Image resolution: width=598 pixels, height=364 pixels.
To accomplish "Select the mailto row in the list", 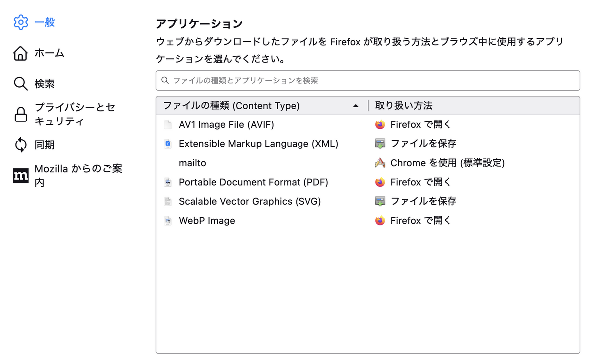I will click(368, 163).
